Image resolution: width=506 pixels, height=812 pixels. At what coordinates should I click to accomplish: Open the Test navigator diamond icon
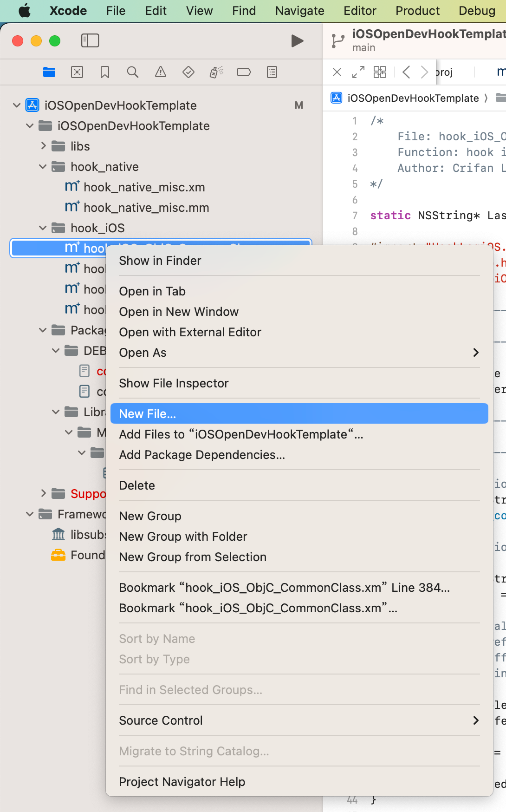coord(188,72)
